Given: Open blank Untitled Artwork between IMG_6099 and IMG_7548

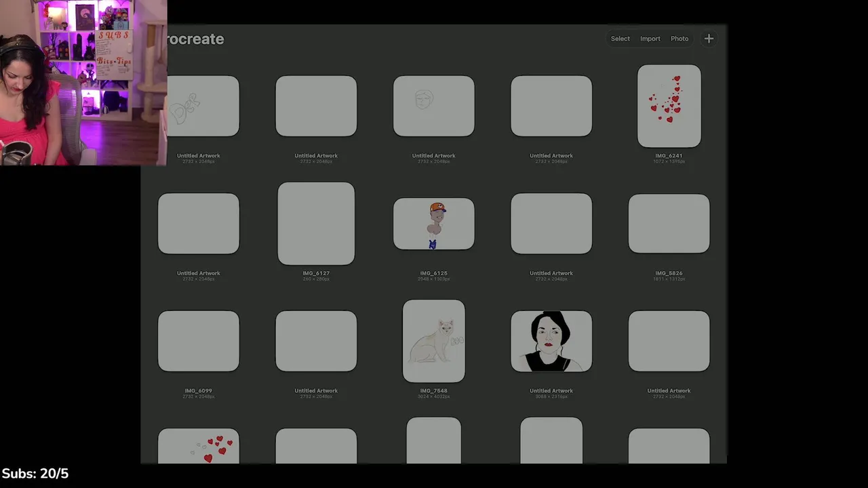Looking at the screenshot, I should click(316, 341).
